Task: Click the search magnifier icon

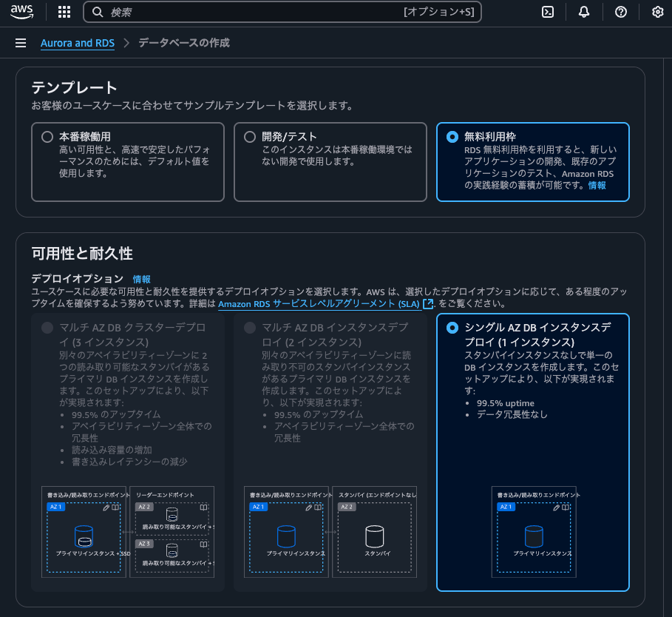Action: pos(98,12)
